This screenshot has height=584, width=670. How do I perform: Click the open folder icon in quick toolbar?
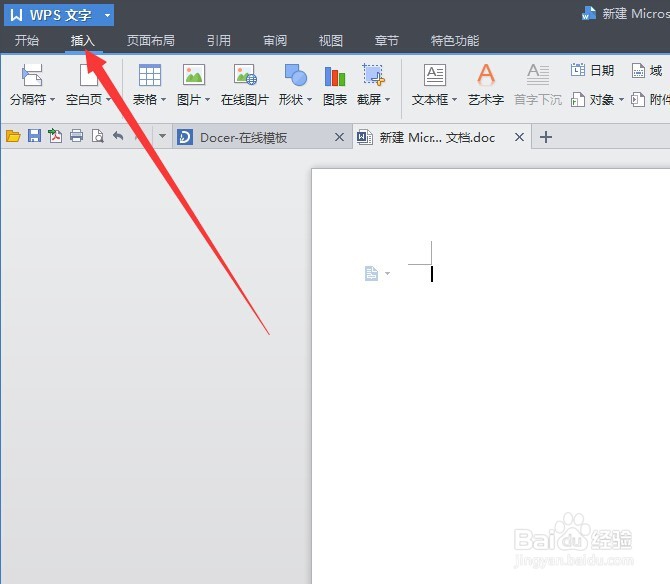coord(13,137)
